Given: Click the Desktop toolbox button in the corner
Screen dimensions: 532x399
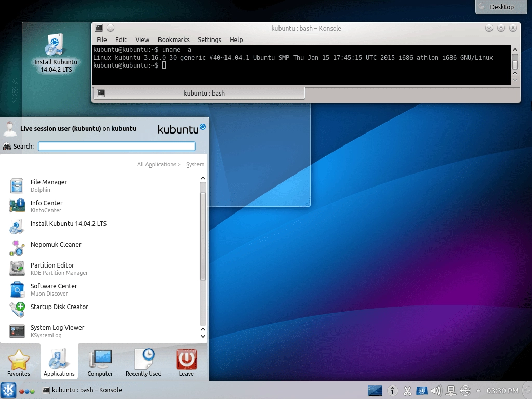Looking at the screenshot, I should [501, 7].
